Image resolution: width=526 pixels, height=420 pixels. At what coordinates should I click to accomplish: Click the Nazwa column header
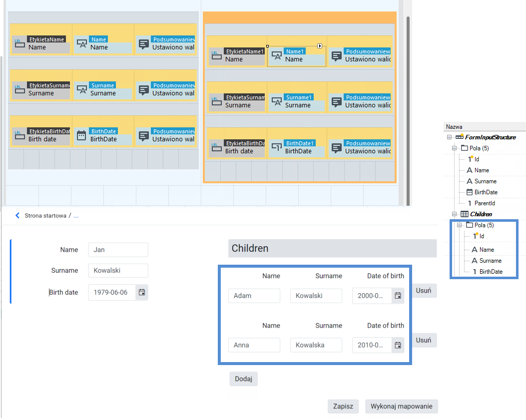485,127
